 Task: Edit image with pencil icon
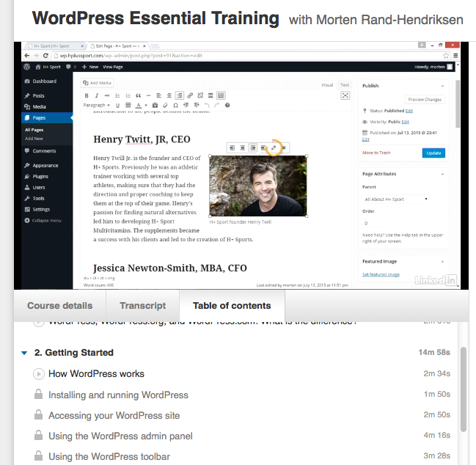pyautogui.click(x=274, y=148)
